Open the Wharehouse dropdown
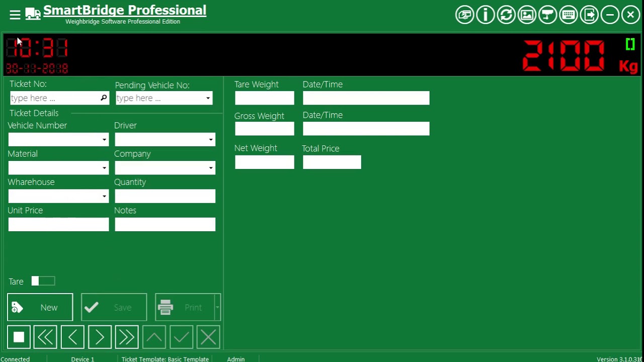Screen dimensions: 644x362 click(104, 196)
